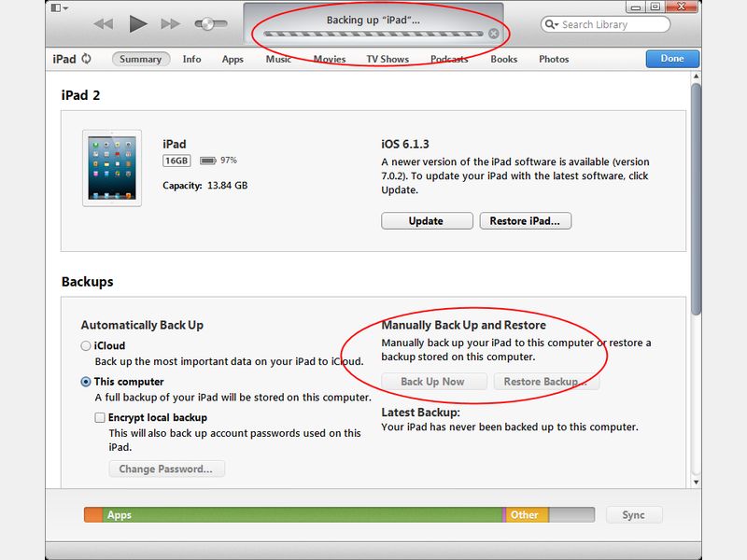The width and height of the screenshot is (747, 560).
Task: Click the "Manually Back Up and Restore" heading
Action: (x=463, y=325)
